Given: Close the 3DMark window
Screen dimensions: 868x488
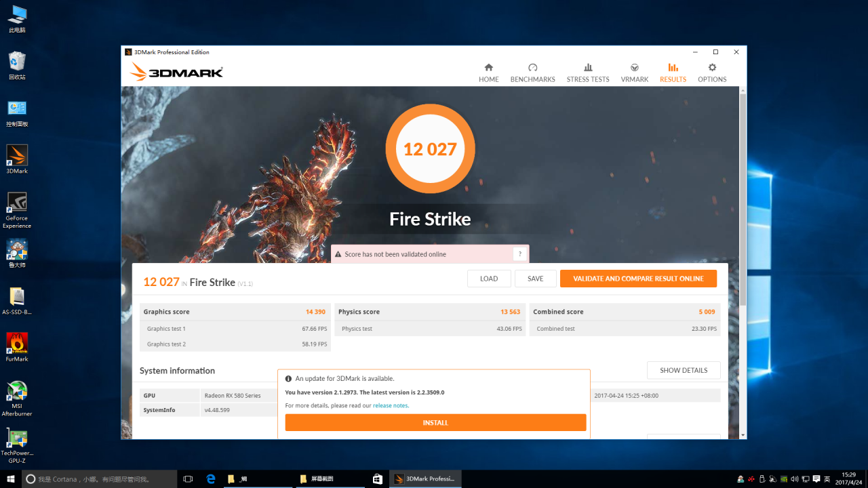Looking at the screenshot, I should click(x=736, y=52).
